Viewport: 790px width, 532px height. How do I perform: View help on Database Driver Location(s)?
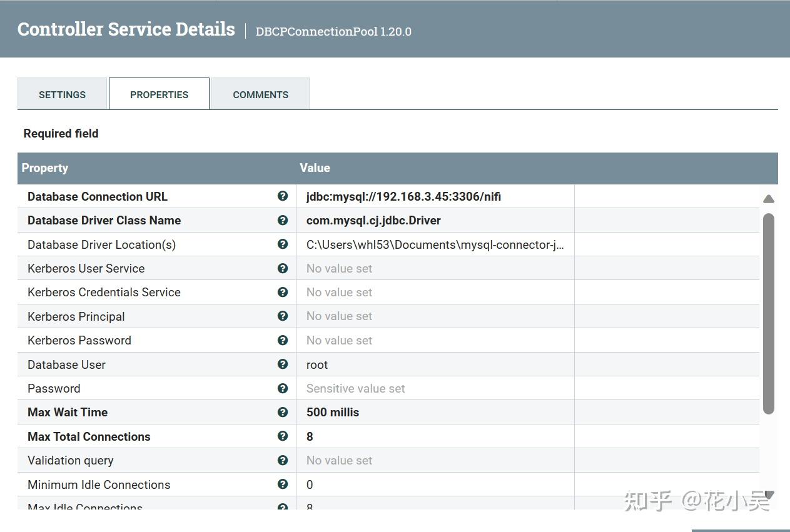(x=283, y=244)
